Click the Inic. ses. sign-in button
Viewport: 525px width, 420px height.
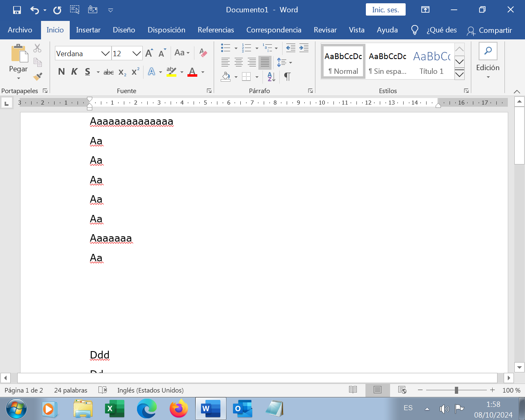pyautogui.click(x=385, y=9)
